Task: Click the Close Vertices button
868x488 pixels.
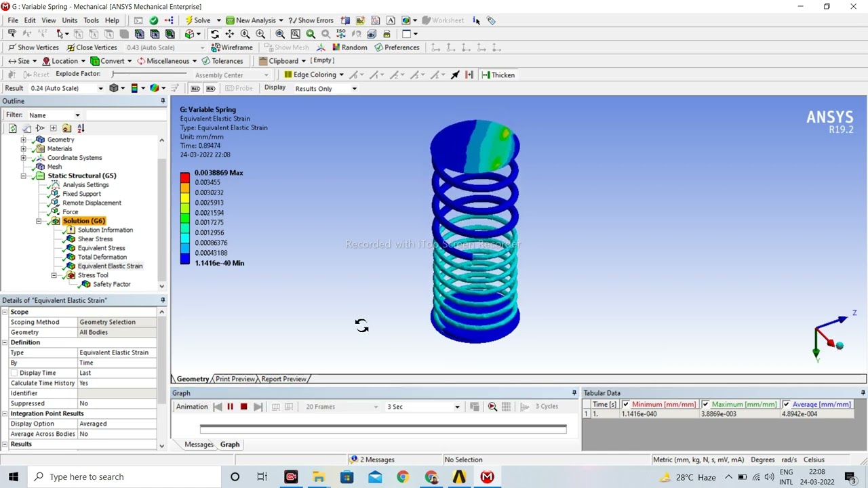Action: pyautogui.click(x=92, y=47)
